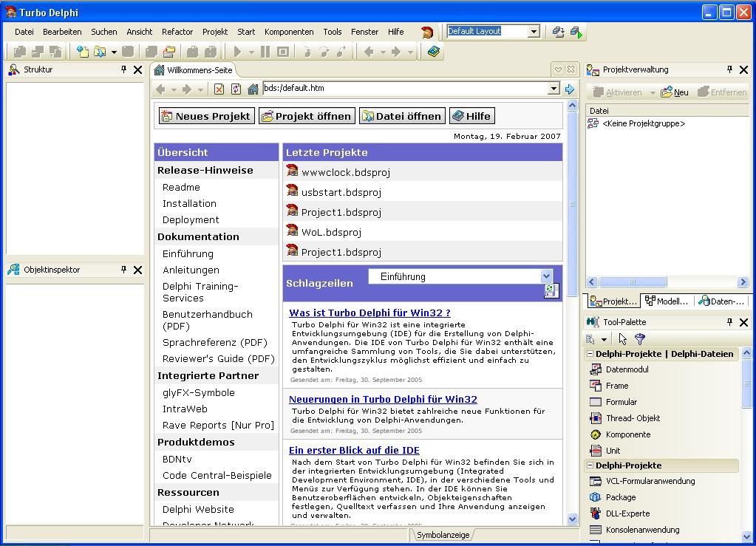
Task: Collapse the Delphi-Projekte category in Tool-Palette
Action: click(x=590, y=465)
